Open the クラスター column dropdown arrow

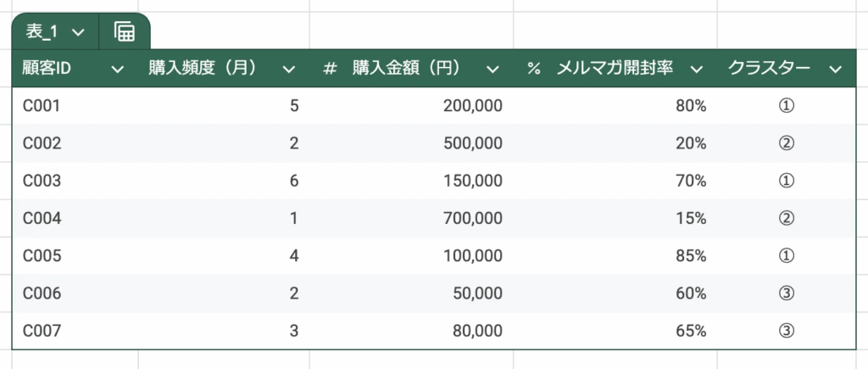836,69
